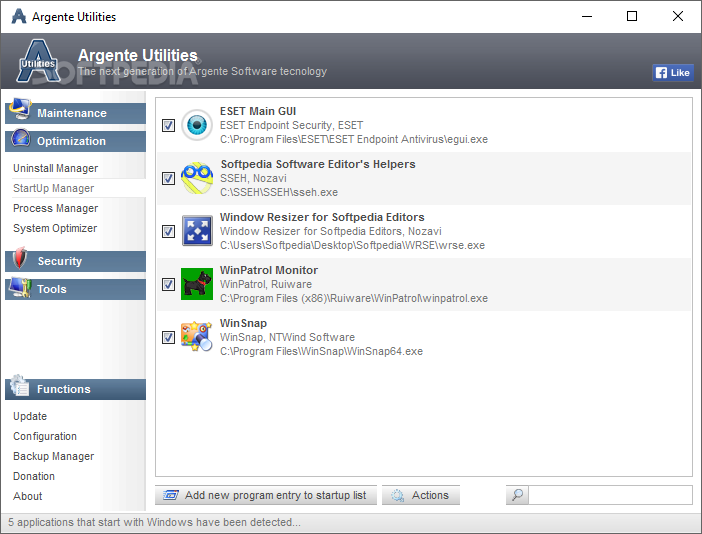Click the WinPatrol Monitor title text
This screenshot has height=534, width=702.
[x=269, y=270]
